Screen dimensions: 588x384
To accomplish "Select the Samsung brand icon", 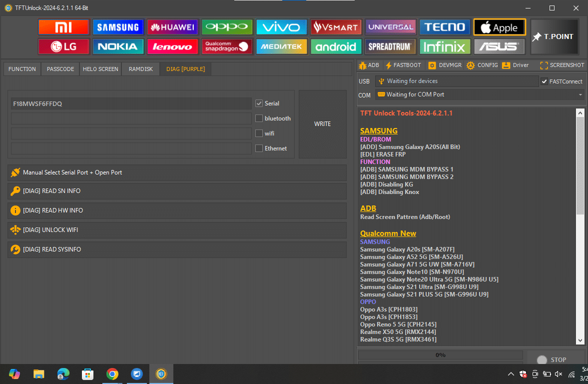I will [118, 27].
